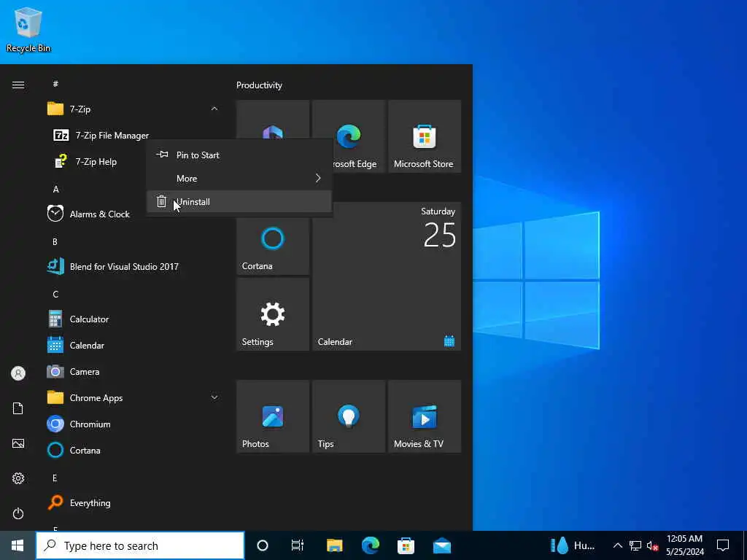Open Recycle Bin on desktop
This screenshot has width=747, height=560.
click(x=28, y=29)
